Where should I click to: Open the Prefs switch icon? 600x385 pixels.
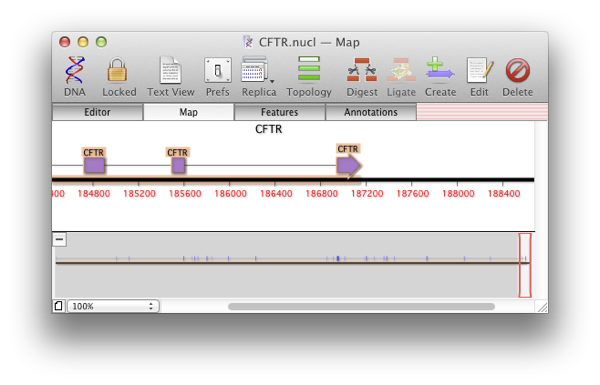218,70
